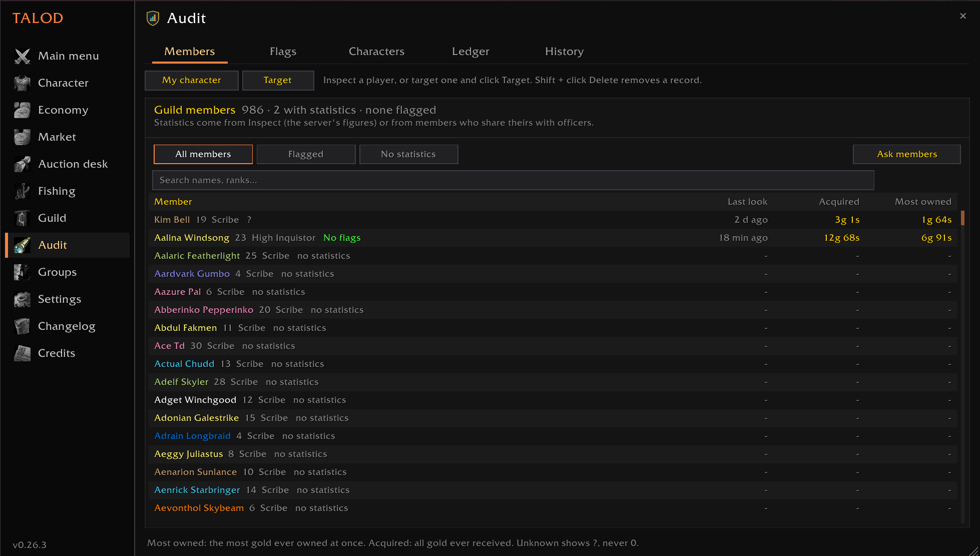Select the Market sidebar icon
This screenshot has height=556, width=980.
[22, 137]
